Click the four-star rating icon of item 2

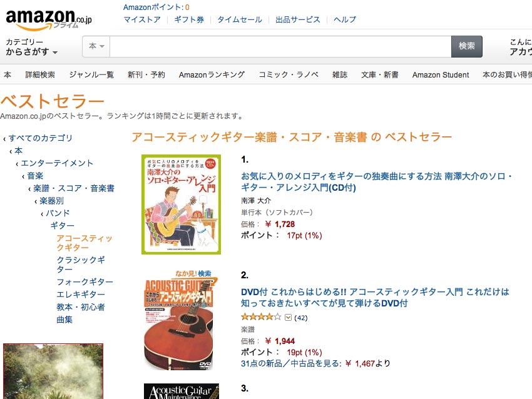coord(261,317)
